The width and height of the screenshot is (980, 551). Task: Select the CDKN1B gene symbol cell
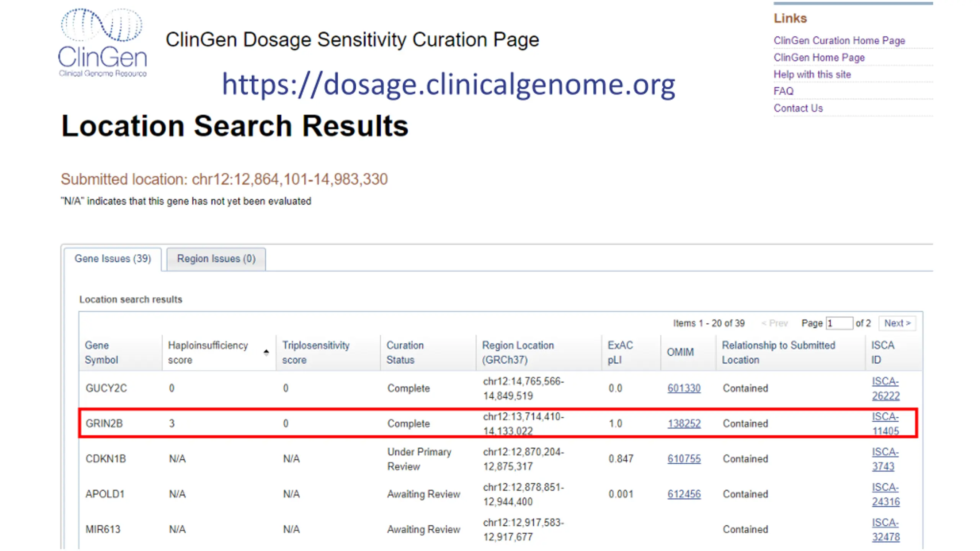(105, 459)
